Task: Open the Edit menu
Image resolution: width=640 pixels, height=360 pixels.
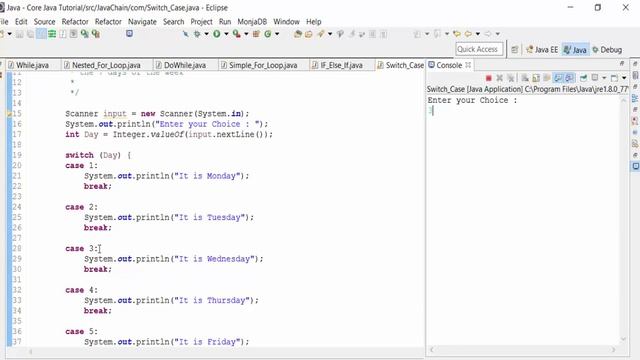Action: coord(21,22)
